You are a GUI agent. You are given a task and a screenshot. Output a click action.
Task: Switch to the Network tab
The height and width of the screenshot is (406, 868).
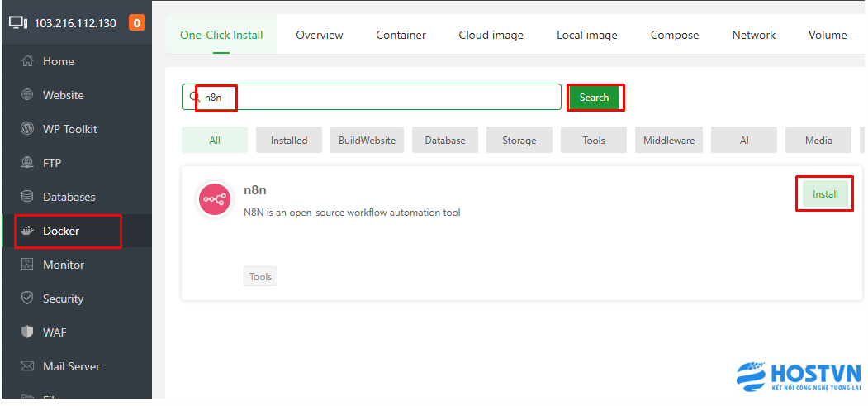coord(753,35)
